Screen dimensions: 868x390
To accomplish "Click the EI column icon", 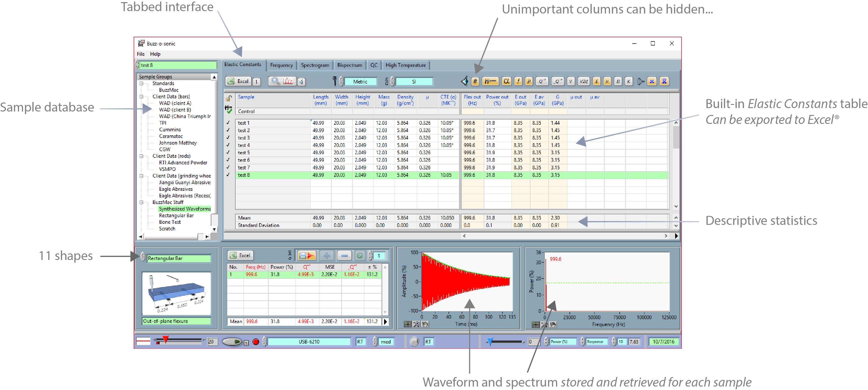I will [x=618, y=81].
